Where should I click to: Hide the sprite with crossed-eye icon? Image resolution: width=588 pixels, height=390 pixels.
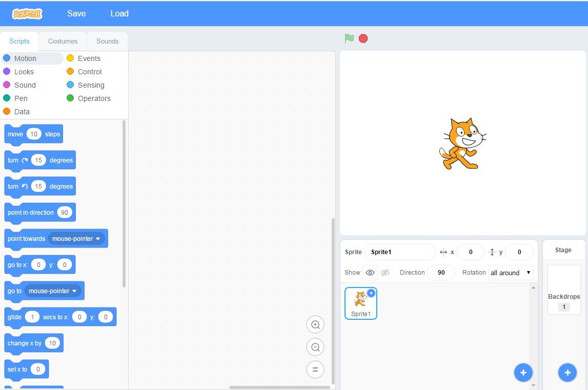(385, 273)
